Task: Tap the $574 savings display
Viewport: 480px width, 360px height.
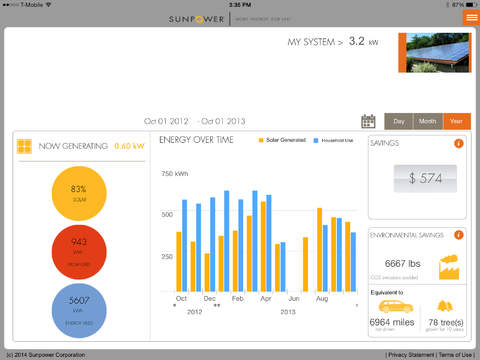Action: pos(425,178)
